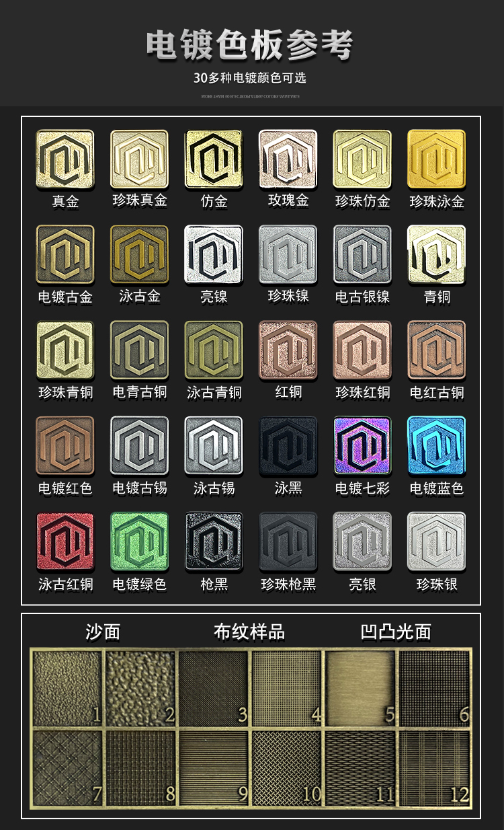Choose the 电镀古锡 antique tin badge
The image size is (504, 830).
139,445
